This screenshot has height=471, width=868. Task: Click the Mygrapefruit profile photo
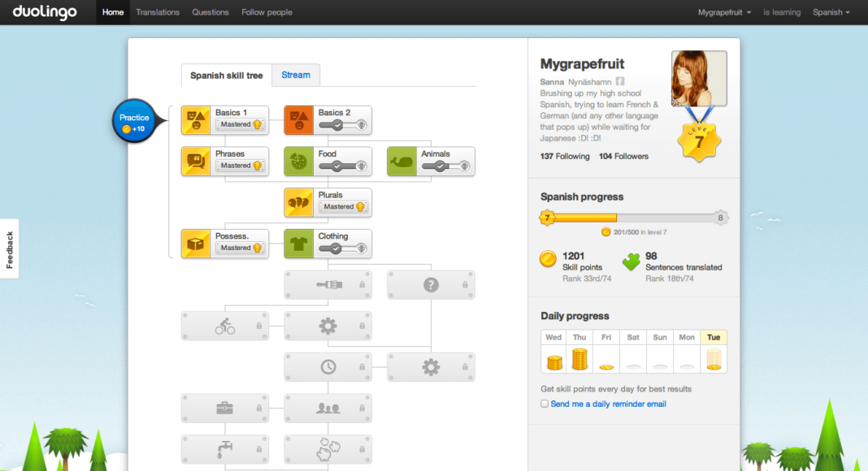coord(699,79)
